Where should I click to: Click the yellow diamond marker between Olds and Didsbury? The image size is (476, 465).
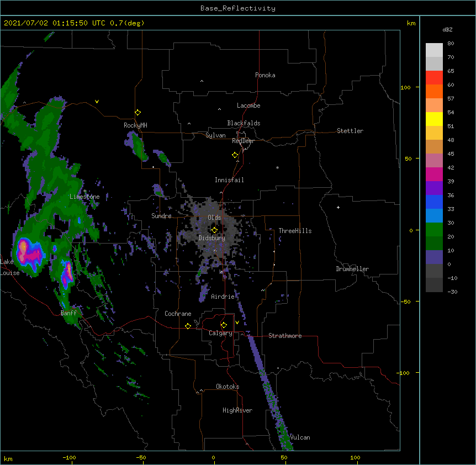214,230
